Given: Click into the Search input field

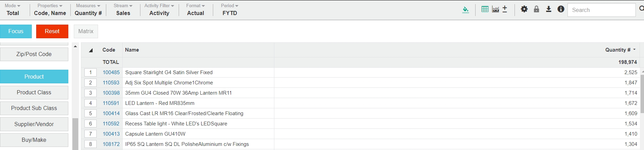Looking at the screenshot, I should click(601, 10).
